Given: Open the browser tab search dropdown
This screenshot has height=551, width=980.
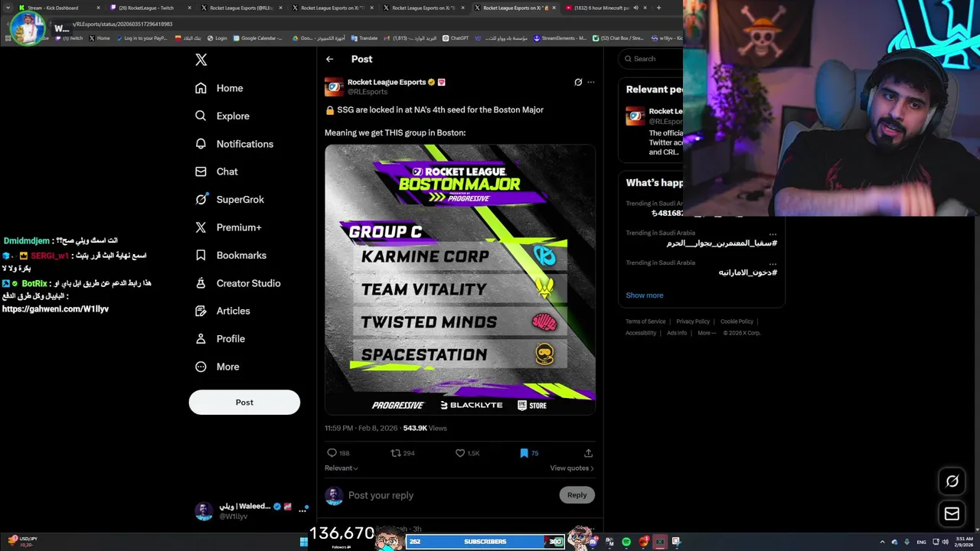Looking at the screenshot, I should coord(9,8).
